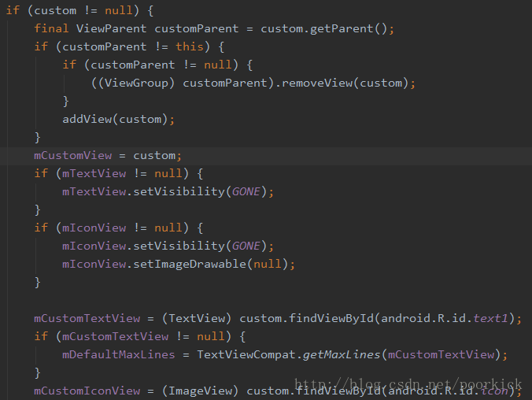Click the '(ImageView)' cast
Image resolution: width=532 pixels, height=400 pixels.
[200, 391]
